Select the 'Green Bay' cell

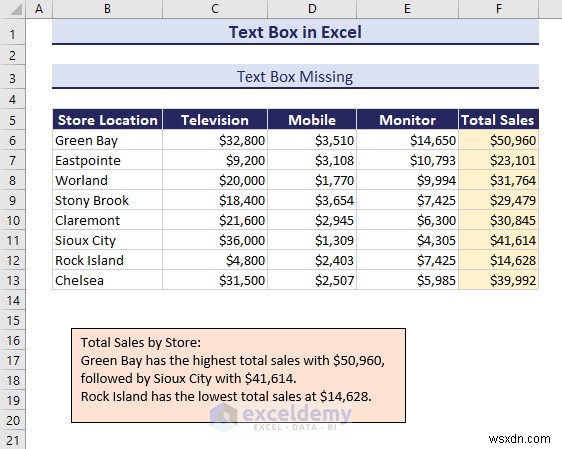tap(107, 140)
